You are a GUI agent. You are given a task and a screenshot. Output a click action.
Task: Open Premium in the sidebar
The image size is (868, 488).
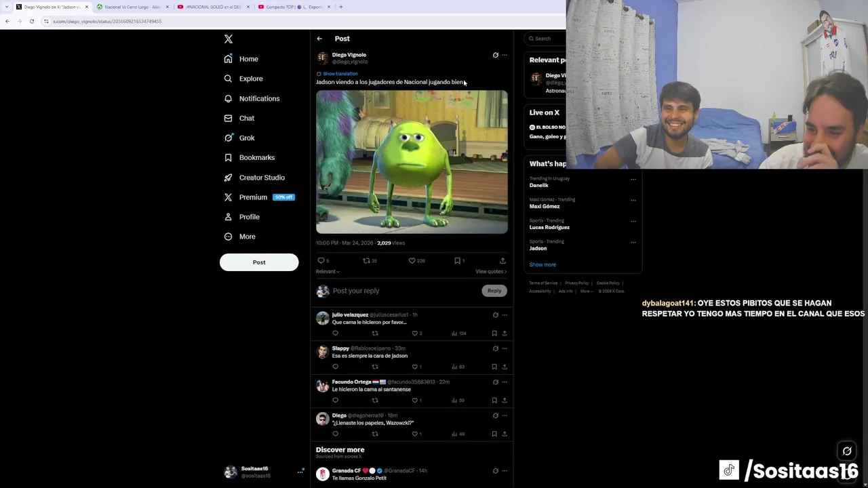tap(259, 197)
